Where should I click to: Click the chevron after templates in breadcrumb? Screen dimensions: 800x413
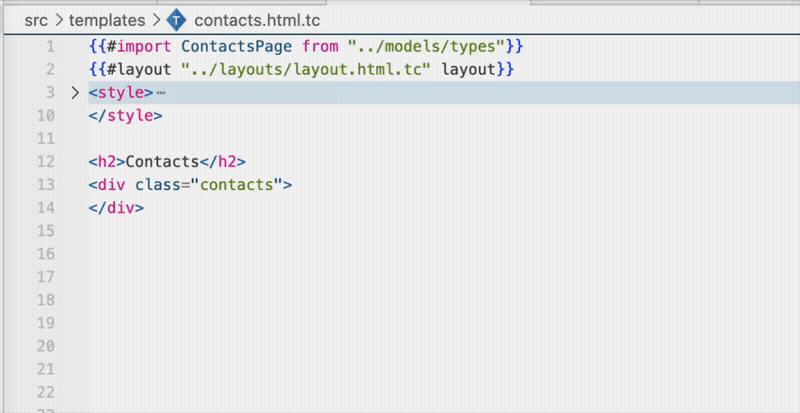[156, 20]
